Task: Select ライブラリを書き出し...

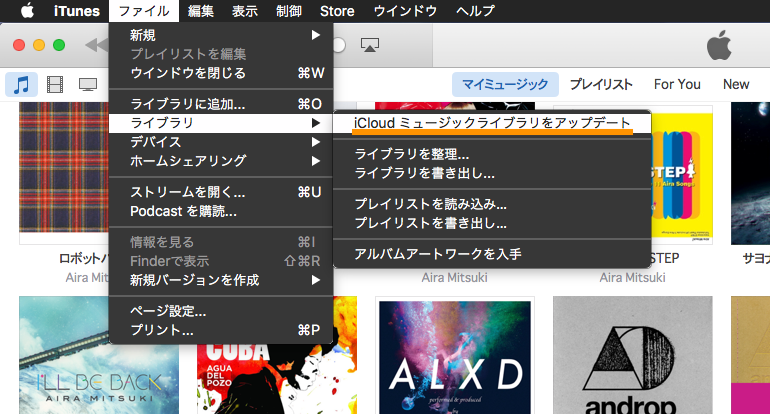Action: click(x=492, y=173)
